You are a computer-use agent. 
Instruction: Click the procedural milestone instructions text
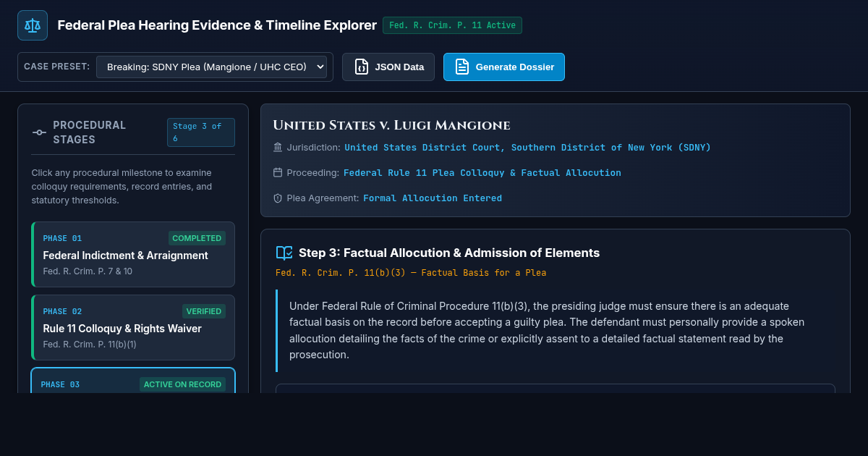pos(122,186)
